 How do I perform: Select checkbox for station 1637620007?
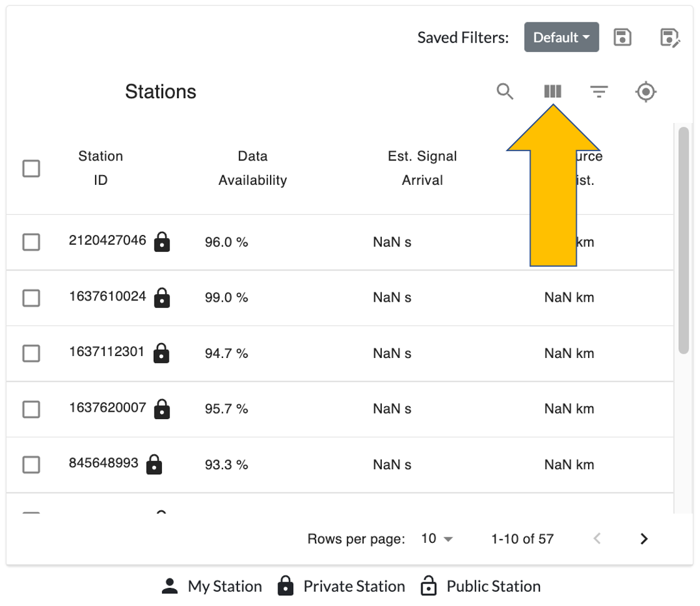pyautogui.click(x=31, y=409)
